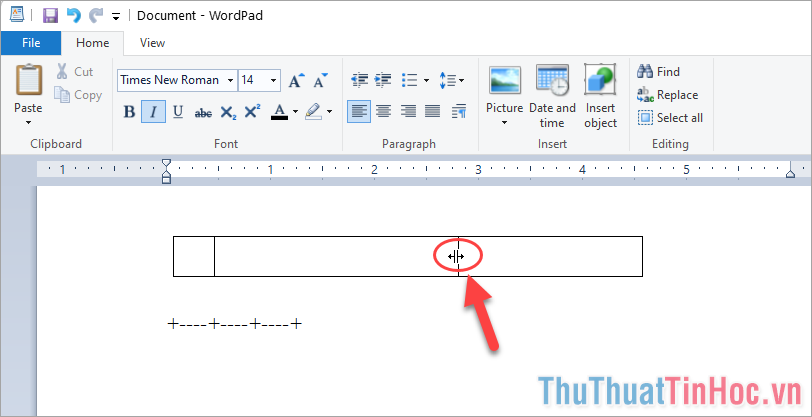
Task: Open the list style dropdown arrow
Action: click(426, 80)
